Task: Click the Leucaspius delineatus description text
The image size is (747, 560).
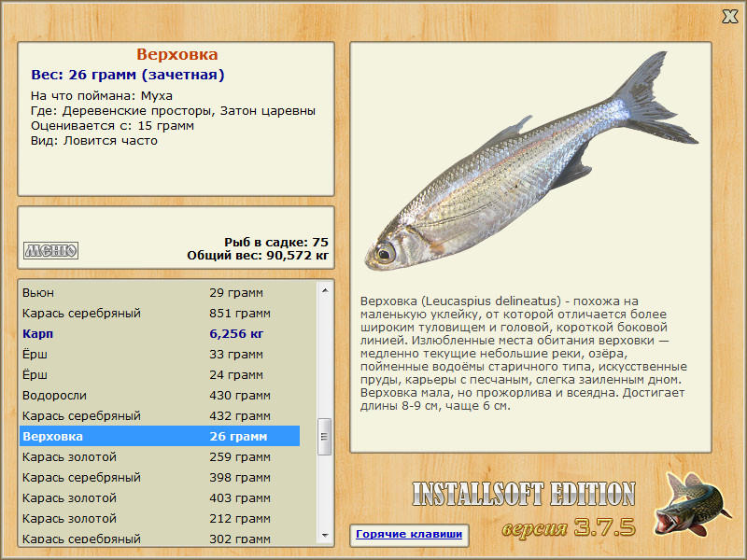Action: pyautogui.click(x=523, y=354)
